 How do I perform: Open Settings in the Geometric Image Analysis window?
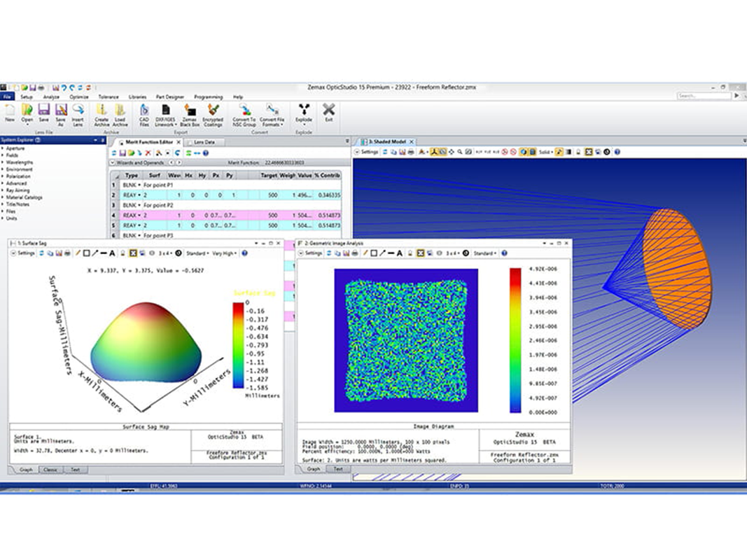click(310, 253)
